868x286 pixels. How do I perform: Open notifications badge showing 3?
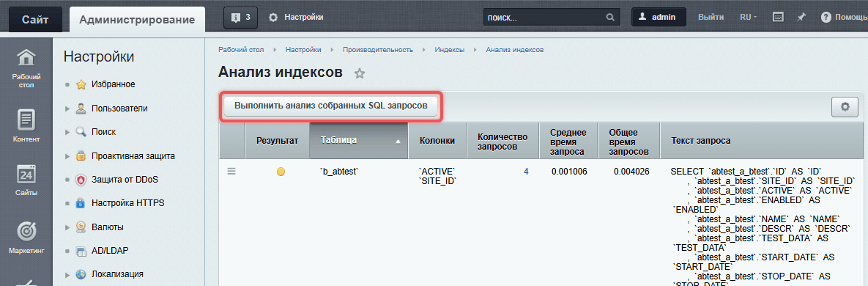click(x=241, y=17)
